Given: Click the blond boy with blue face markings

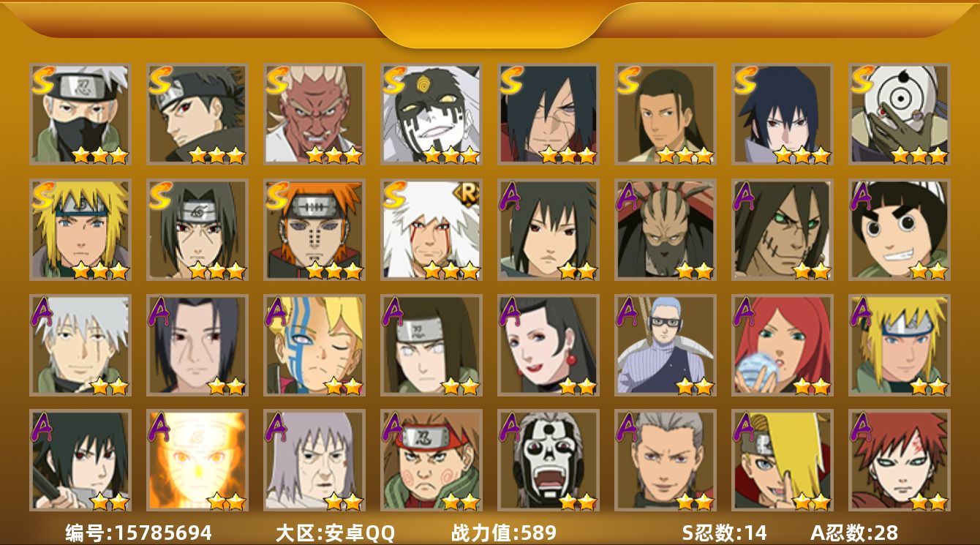Looking at the screenshot, I should (314, 345).
